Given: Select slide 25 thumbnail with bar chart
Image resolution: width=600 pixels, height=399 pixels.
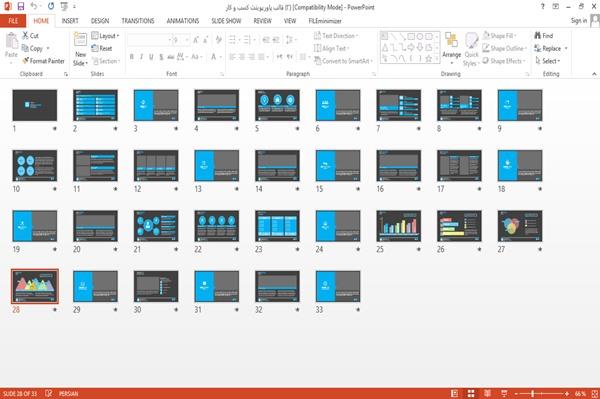Looking at the screenshot, I should (398, 226).
